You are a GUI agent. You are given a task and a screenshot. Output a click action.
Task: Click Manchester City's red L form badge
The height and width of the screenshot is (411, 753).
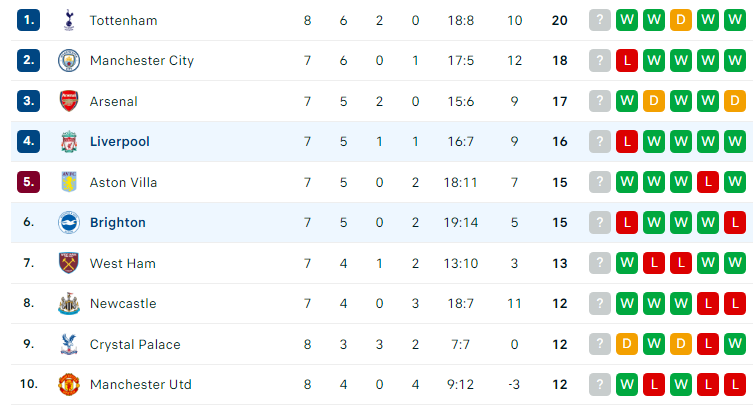click(x=627, y=60)
